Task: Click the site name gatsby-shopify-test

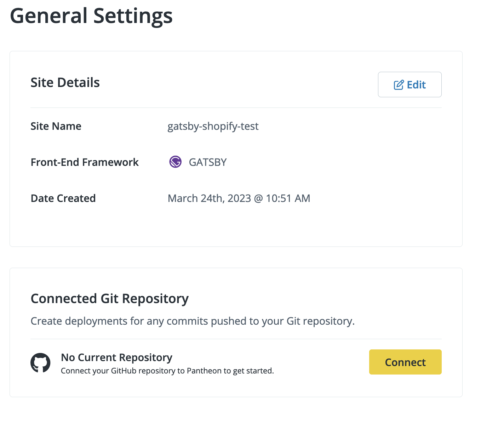Action: point(213,126)
